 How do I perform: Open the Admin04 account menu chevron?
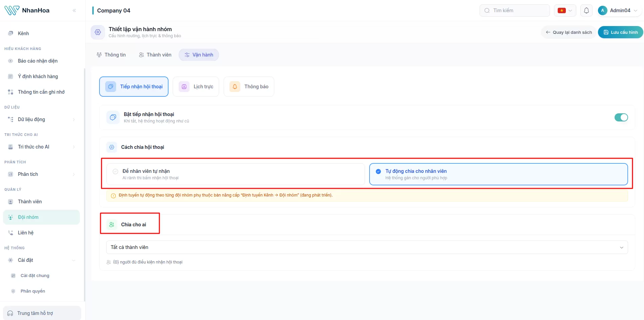(636, 10)
